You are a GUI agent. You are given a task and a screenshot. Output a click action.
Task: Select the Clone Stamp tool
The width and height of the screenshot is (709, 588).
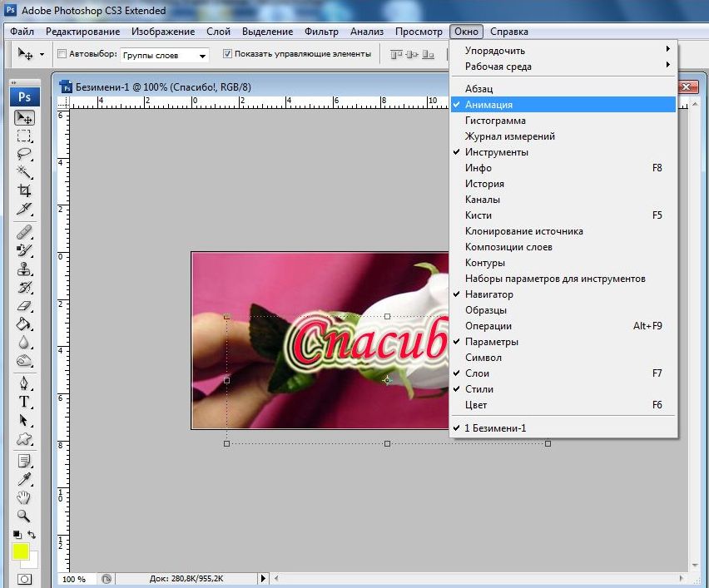[24, 269]
